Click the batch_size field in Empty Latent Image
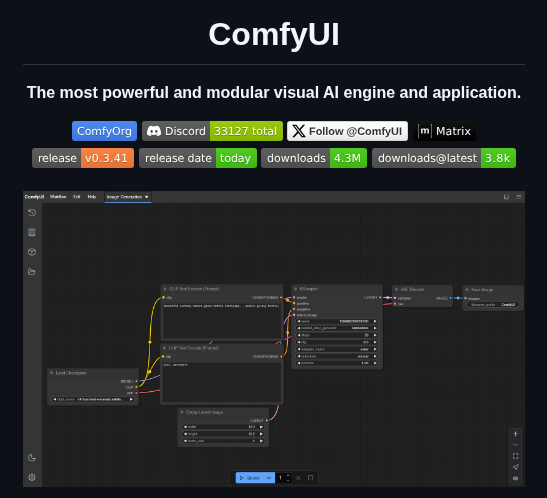Screen dimensions: 547x498 click(223, 441)
